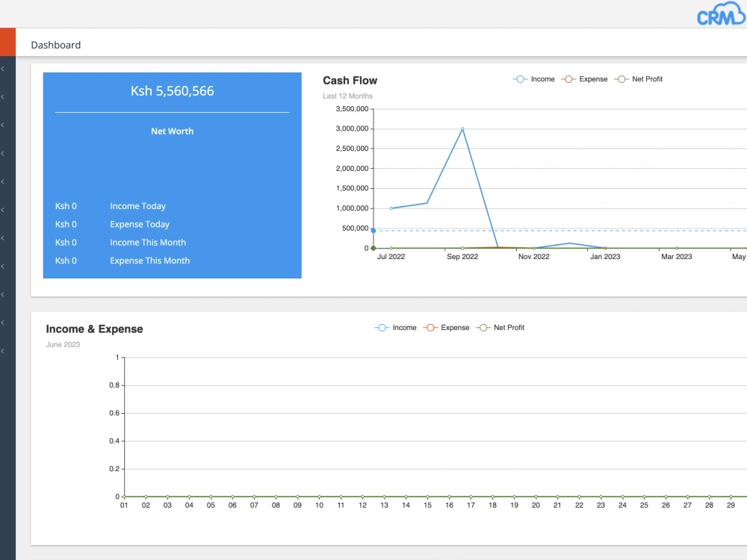The width and height of the screenshot is (747, 560).
Task: Expand the second sidebar chevron from top
Action: click(x=3, y=97)
